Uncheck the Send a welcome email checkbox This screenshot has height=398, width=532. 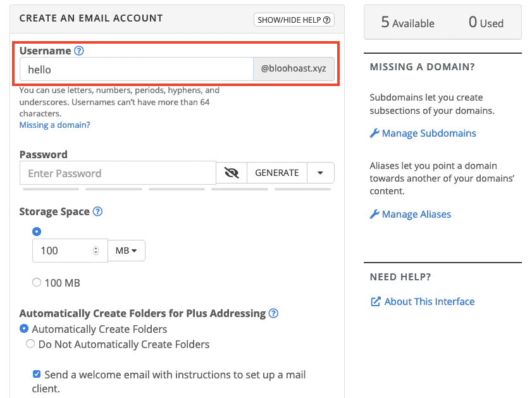tap(37, 374)
